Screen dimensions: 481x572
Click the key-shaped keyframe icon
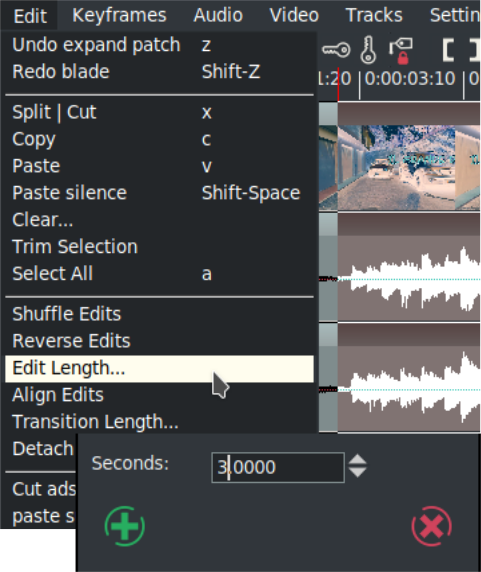pos(336,50)
